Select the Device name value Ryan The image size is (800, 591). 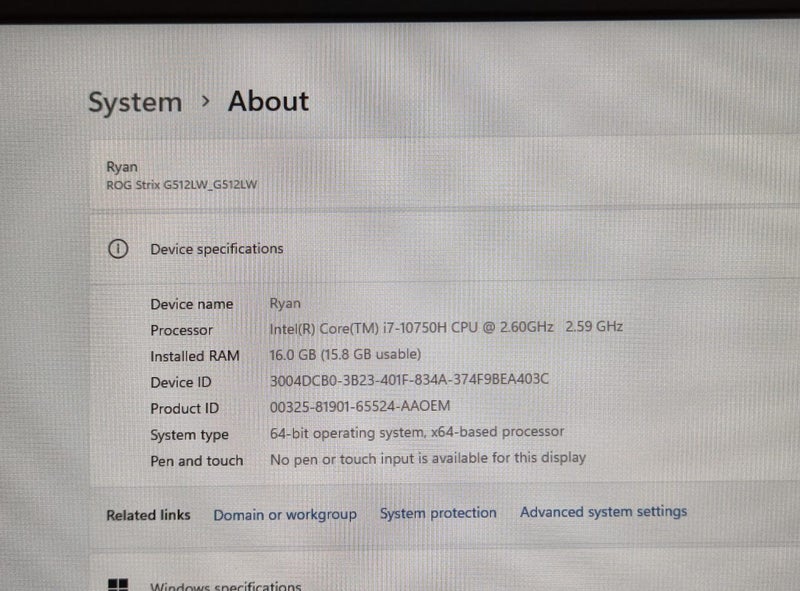[285, 303]
